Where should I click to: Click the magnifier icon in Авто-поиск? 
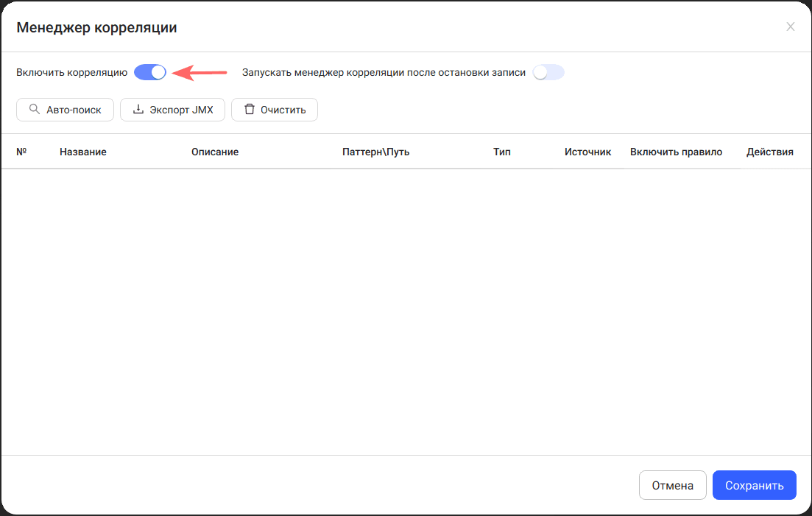[x=34, y=109]
